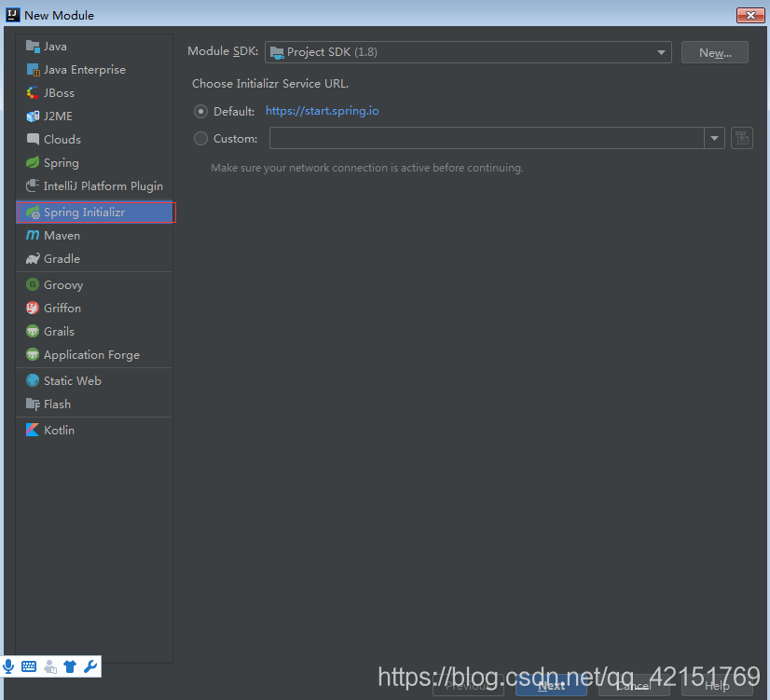
Task: Select Application Forge text entry
Action: pyautogui.click(x=92, y=355)
